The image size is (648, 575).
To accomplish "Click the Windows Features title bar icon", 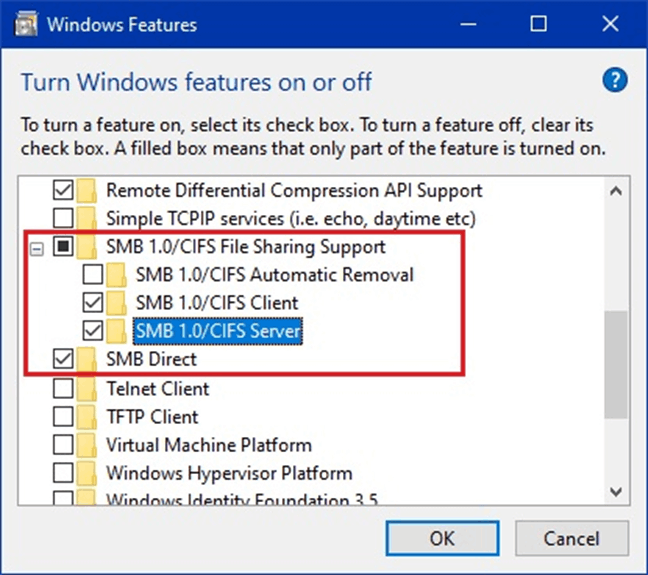I will pyautogui.click(x=26, y=24).
